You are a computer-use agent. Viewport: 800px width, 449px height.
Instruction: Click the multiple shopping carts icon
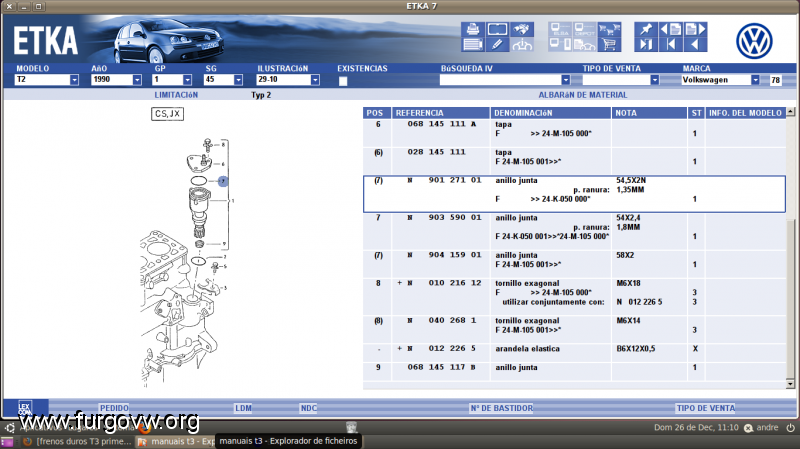click(x=609, y=29)
